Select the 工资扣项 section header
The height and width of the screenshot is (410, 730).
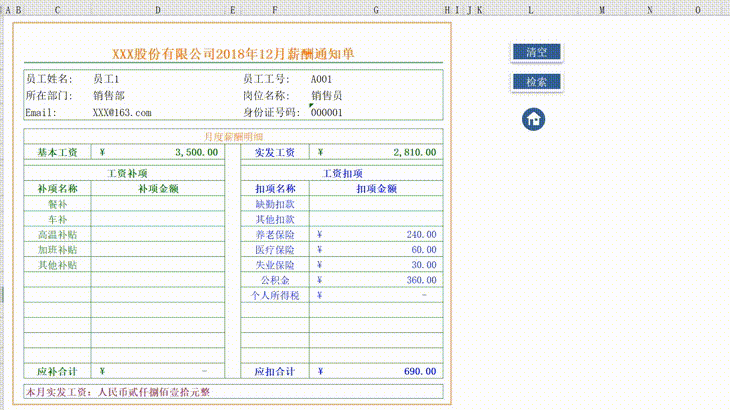point(342,174)
